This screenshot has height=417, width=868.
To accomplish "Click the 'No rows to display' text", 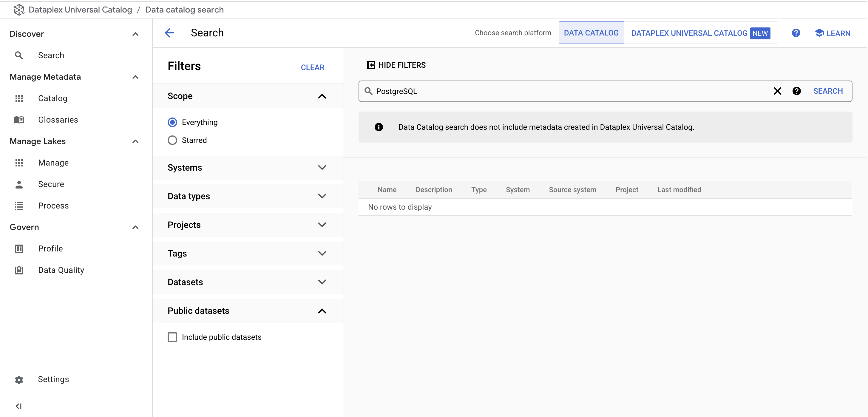I will coord(400,207).
